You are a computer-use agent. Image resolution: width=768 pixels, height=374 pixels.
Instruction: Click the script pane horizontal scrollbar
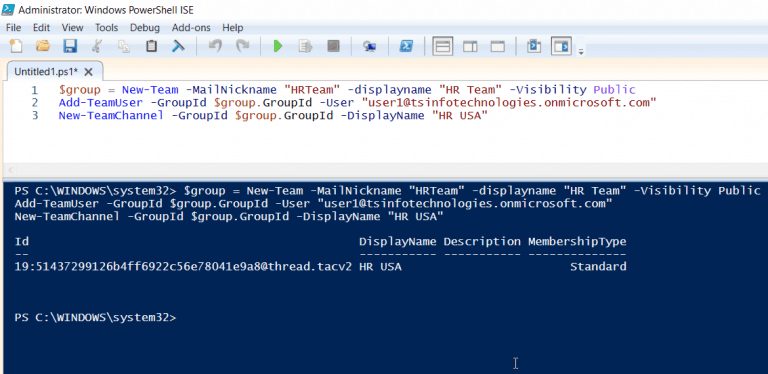point(385,170)
